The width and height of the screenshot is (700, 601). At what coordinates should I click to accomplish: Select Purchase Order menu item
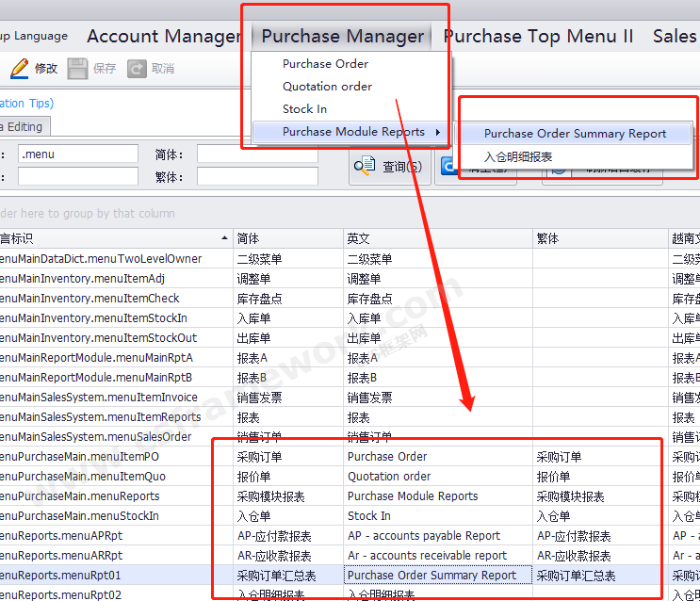point(325,64)
